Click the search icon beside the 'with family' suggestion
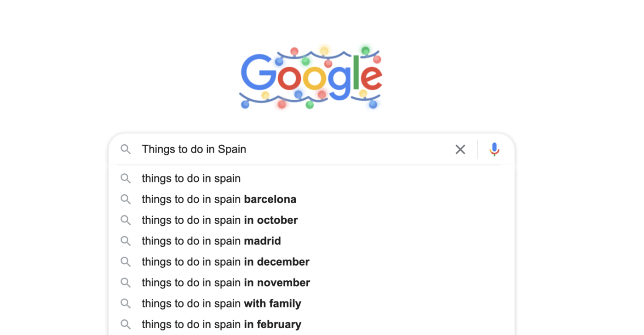The image size is (644, 335). tap(126, 303)
